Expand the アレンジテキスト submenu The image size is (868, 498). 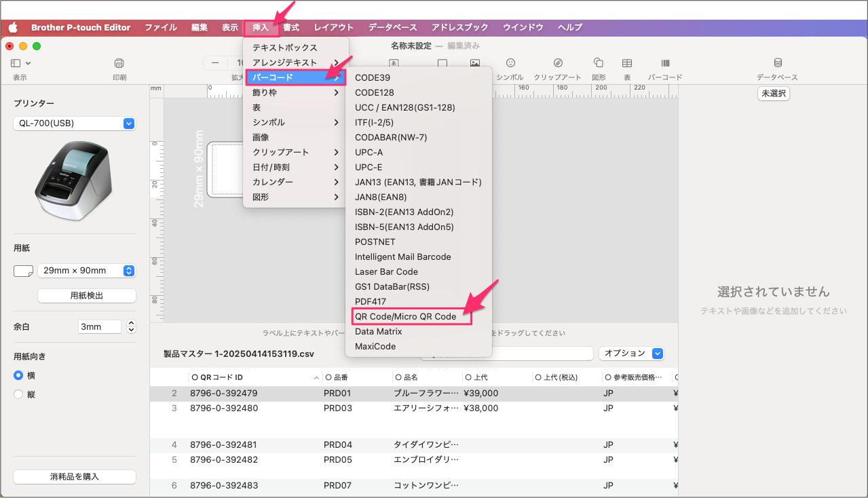click(x=295, y=62)
